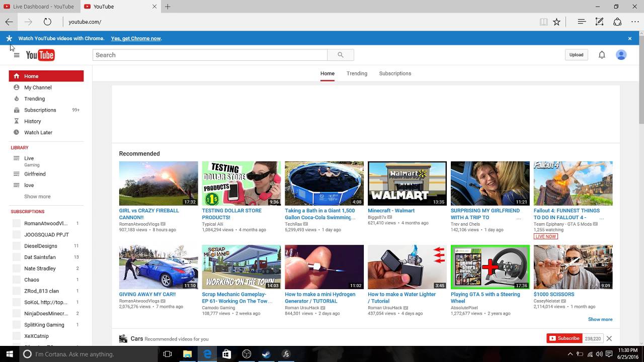Dismiss the Cars recommendation shelf
Screen dimensions: 644x362
(609, 338)
